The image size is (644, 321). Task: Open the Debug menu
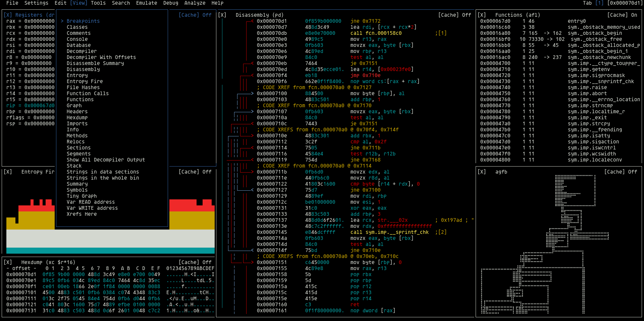170,3
